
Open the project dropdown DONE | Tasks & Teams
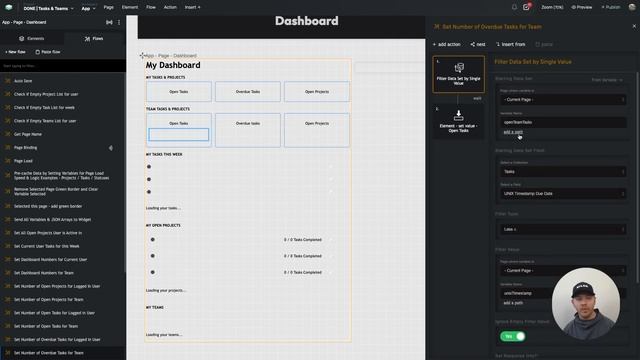click(x=49, y=8)
